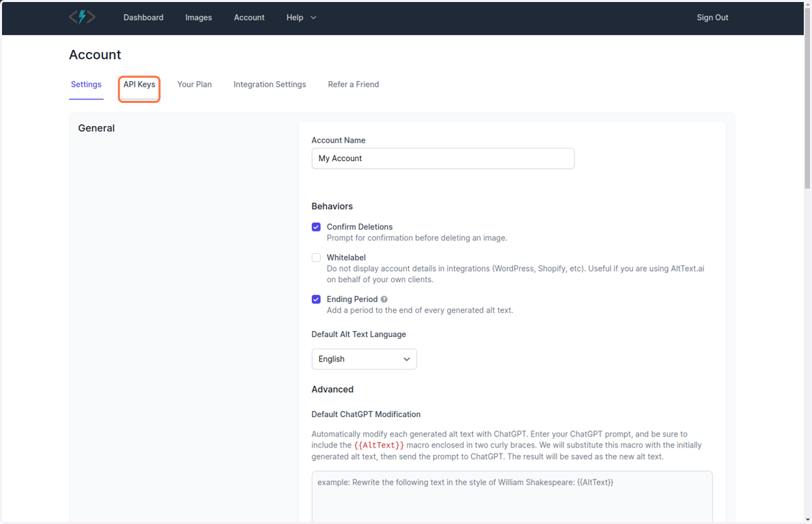Go to Dashboard in top navigation
This screenshot has height=524, width=812.
[143, 18]
